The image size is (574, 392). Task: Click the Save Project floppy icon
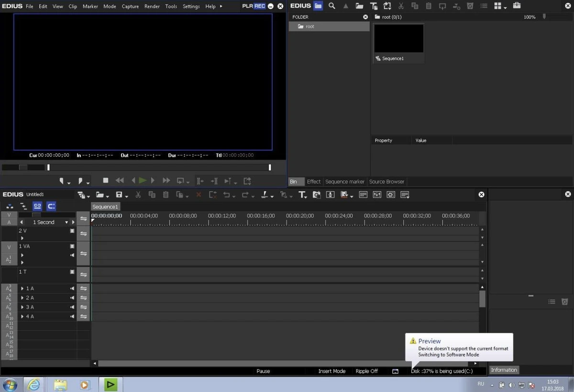point(120,195)
